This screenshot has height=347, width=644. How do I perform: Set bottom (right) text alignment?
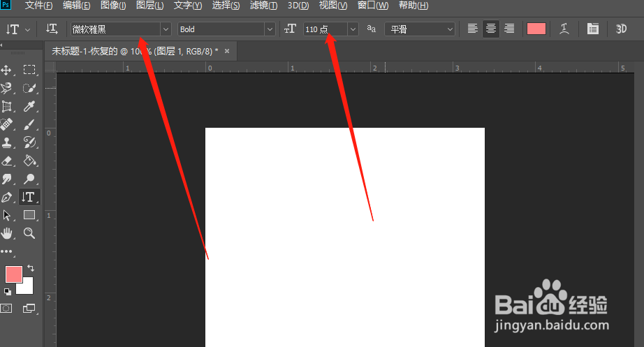click(x=509, y=29)
